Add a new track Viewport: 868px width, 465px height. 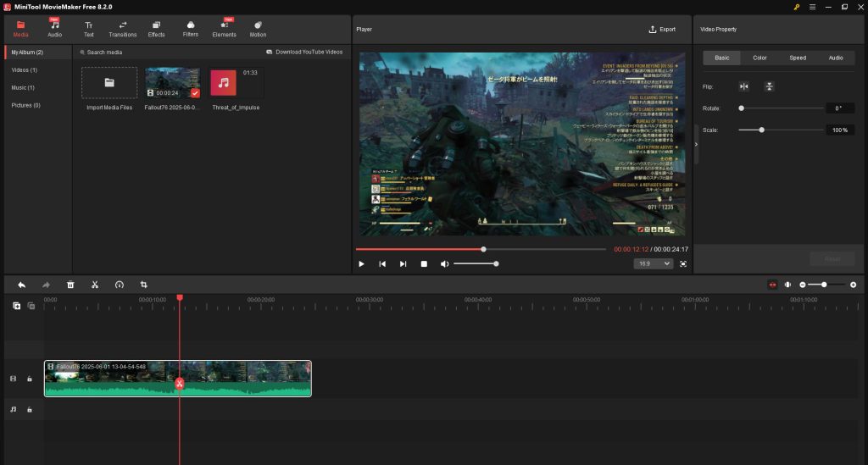pos(17,306)
